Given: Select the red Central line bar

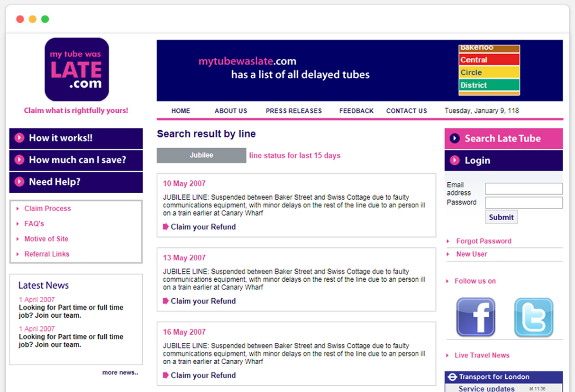Looking at the screenshot, I should coord(489,60).
